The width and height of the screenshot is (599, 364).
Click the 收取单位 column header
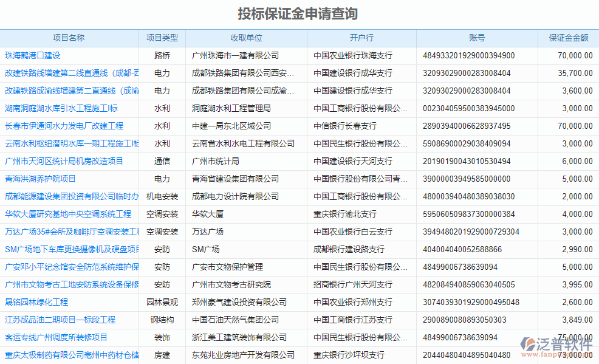(246, 38)
